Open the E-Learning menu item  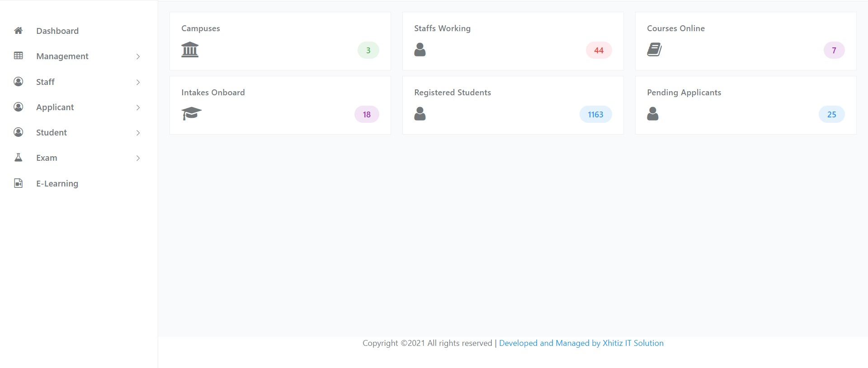click(57, 184)
